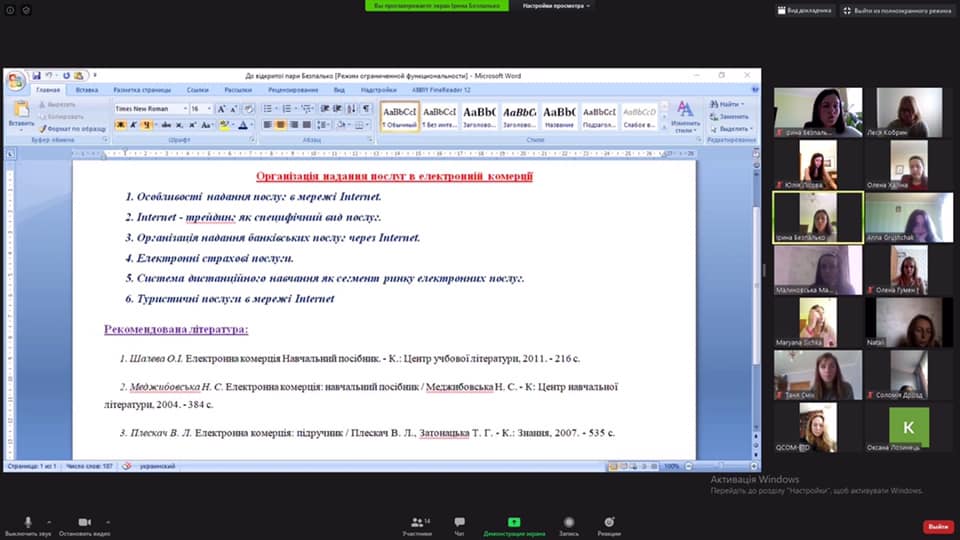The height and width of the screenshot is (540, 960).
Task: Open Word help question mark icon
Action: click(755, 90)
